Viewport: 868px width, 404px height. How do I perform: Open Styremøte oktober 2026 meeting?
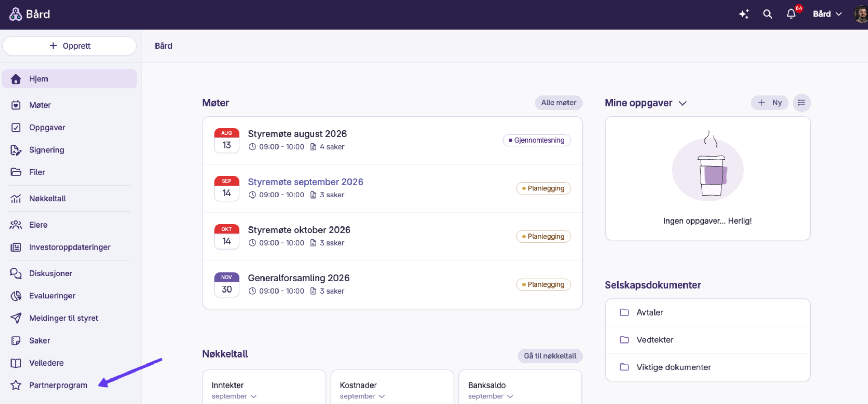coord(392,237)
